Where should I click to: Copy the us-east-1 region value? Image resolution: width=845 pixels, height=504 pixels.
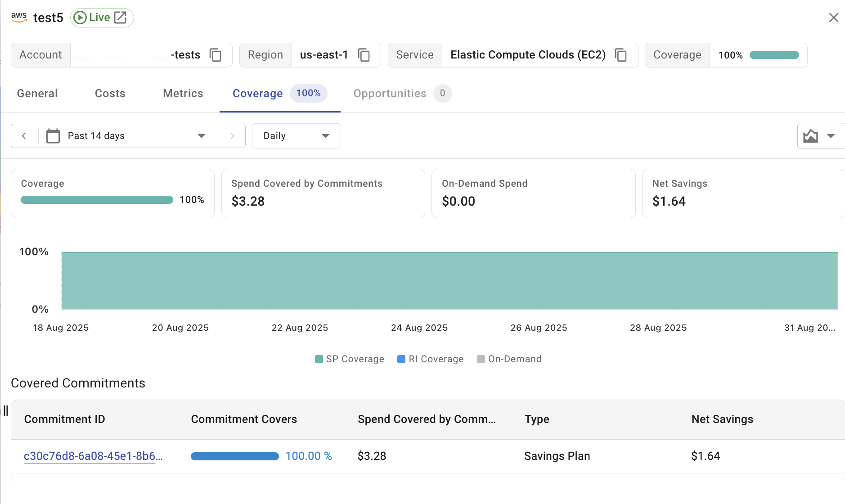pos(364,55)
